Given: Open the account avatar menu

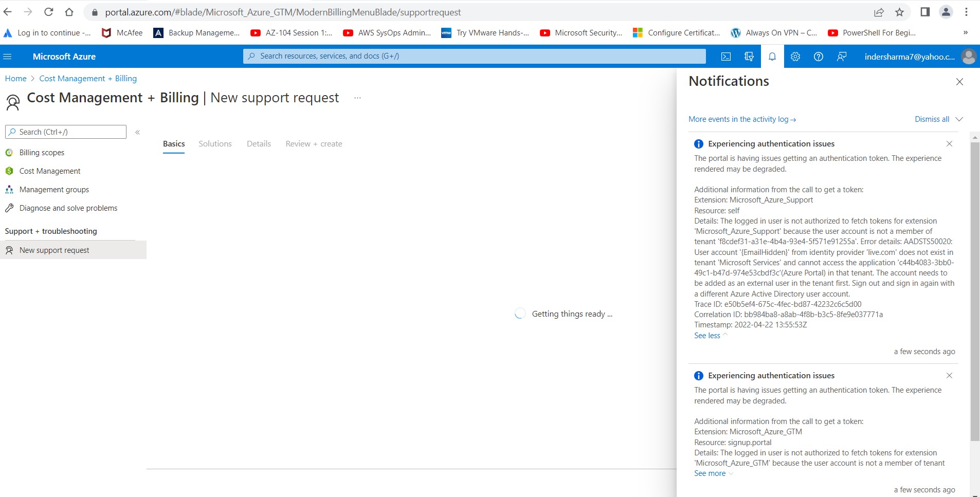Looking at the screenshot, I should pyautogui.click(x=968, y=57).
